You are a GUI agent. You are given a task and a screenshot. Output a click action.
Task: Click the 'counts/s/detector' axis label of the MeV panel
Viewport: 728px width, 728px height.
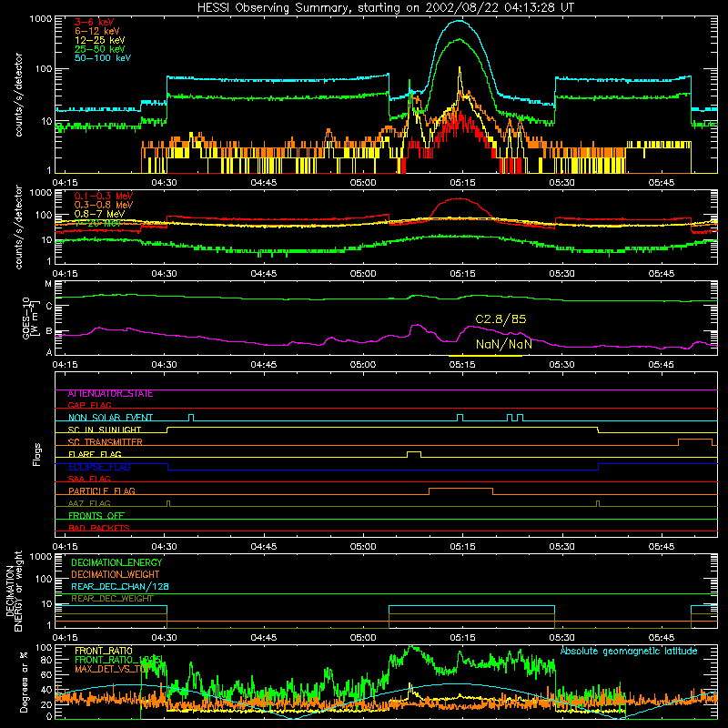pos(18,227)
